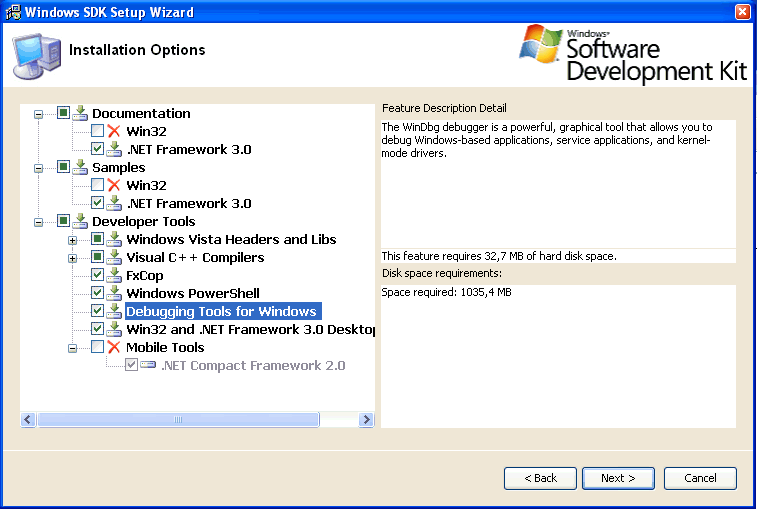Enable the Win32 checkbox under Samples

[97, 185]
